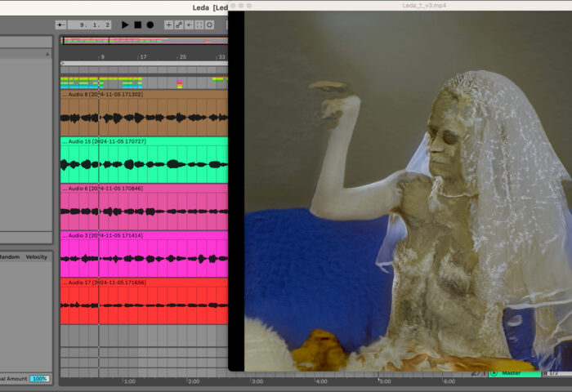Click bar 17 on the beat ruler
Screen dimensions: 572x392
(143, 57)
